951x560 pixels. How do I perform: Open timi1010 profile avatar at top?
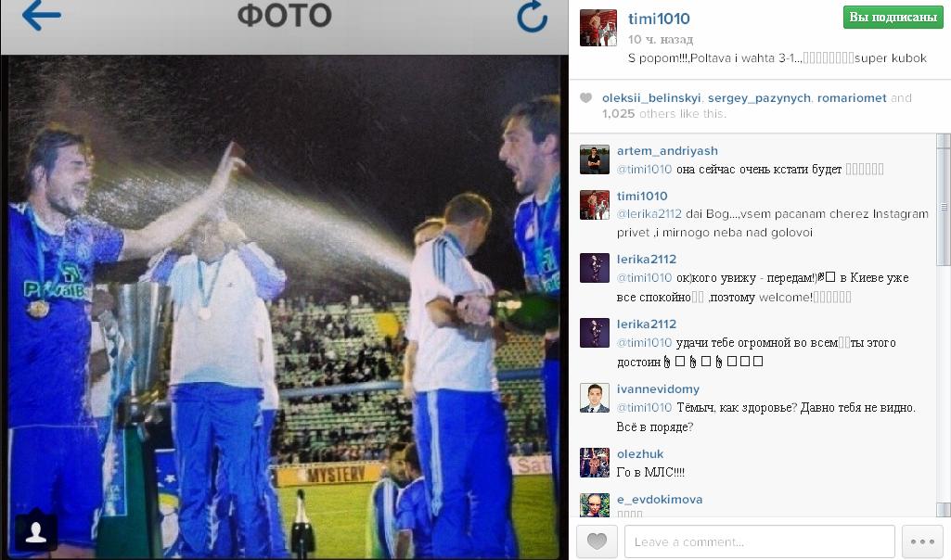point(598,28)
